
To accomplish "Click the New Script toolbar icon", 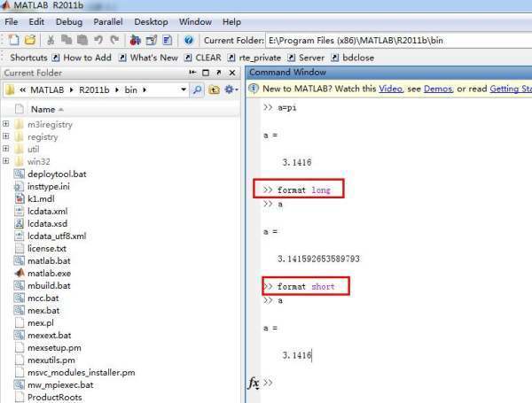I will pyautogui.click(x=13, y=40).
